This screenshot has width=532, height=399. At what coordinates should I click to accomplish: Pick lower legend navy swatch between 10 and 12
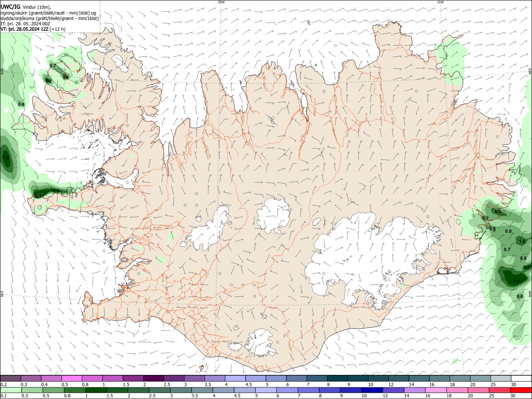372,390
